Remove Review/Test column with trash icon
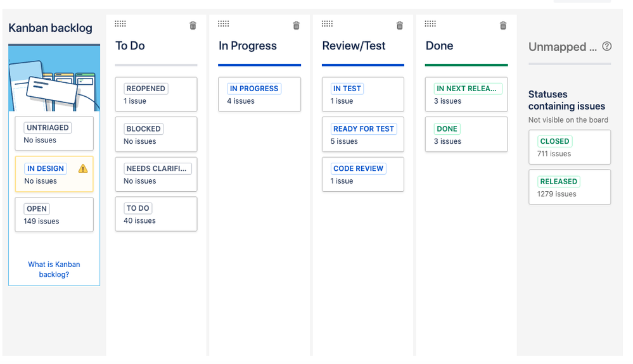The width and height of the screenshot is (633, 364). [x=400, y=26]
